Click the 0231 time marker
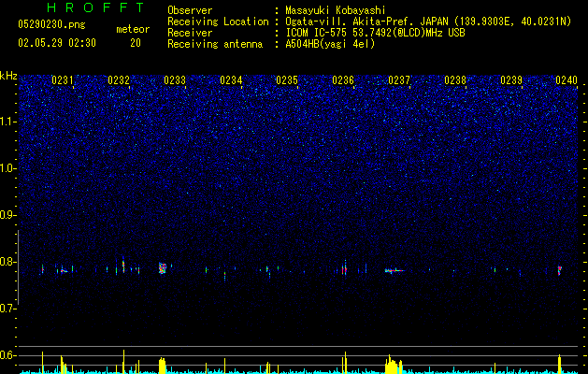Viewport: 588px width, 374px height. (63, 80)
